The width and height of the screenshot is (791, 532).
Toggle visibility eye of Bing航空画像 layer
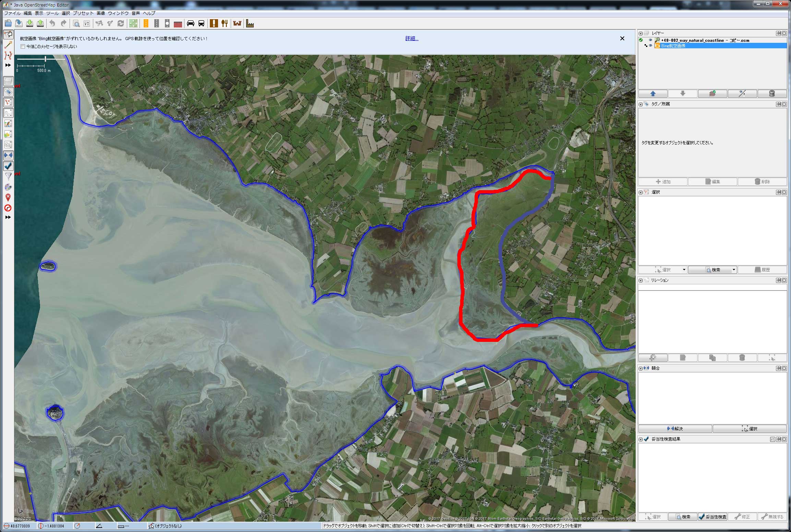pos(650,46)
